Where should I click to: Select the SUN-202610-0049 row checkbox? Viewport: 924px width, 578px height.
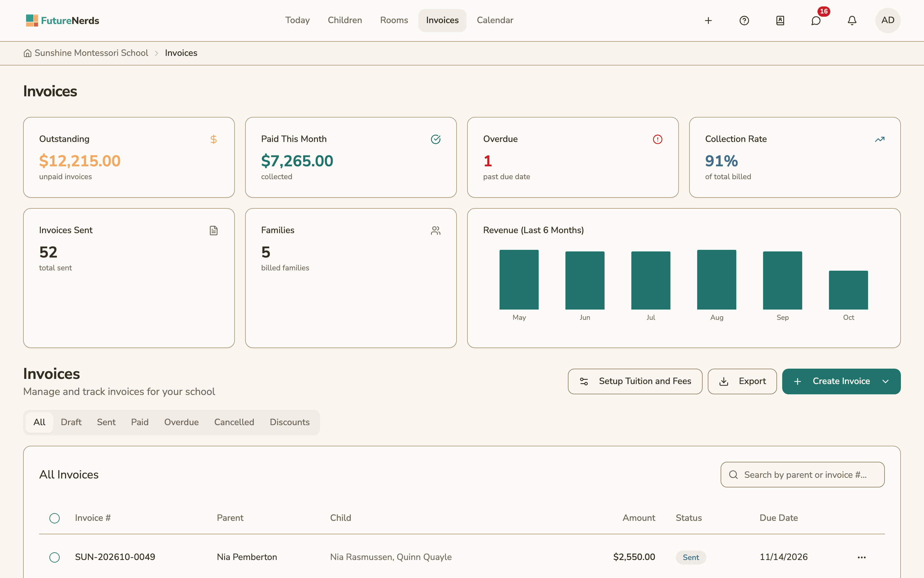tap(55, 557)
